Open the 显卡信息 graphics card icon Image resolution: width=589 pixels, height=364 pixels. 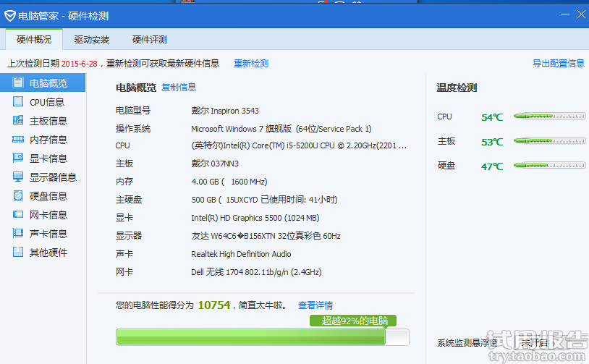click(18, 158)
